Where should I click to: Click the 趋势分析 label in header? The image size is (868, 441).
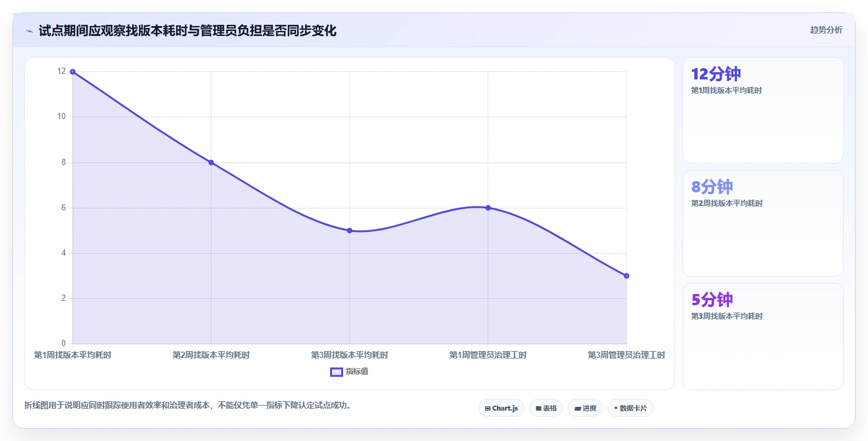(826, 30)
